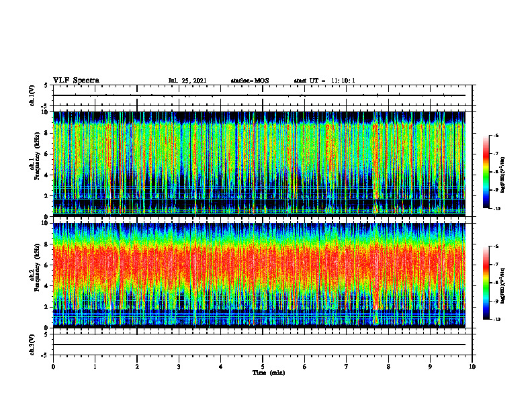Click the "-10" tick on ch.1 colorbar
The height and width of the screenshot is (411, 532).
click(496, 209)
